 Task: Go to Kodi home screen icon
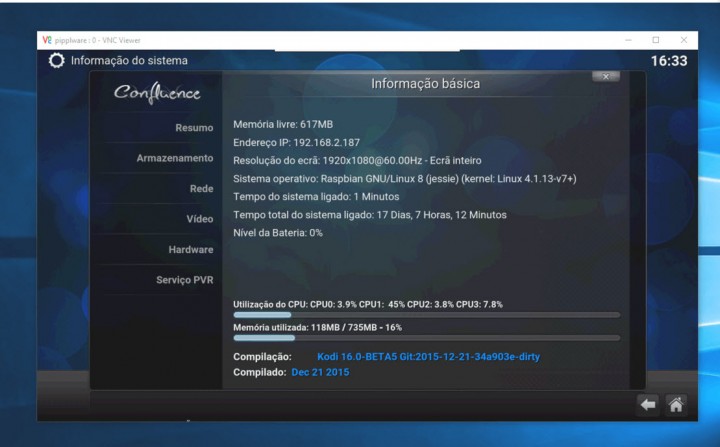pos(676,405)
